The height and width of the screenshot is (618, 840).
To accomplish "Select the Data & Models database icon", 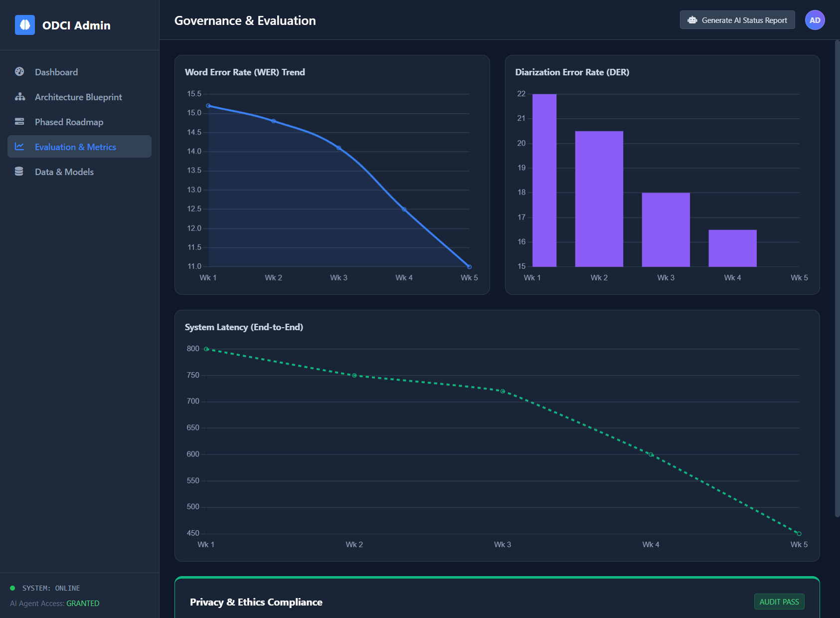I will click(19, 171).
